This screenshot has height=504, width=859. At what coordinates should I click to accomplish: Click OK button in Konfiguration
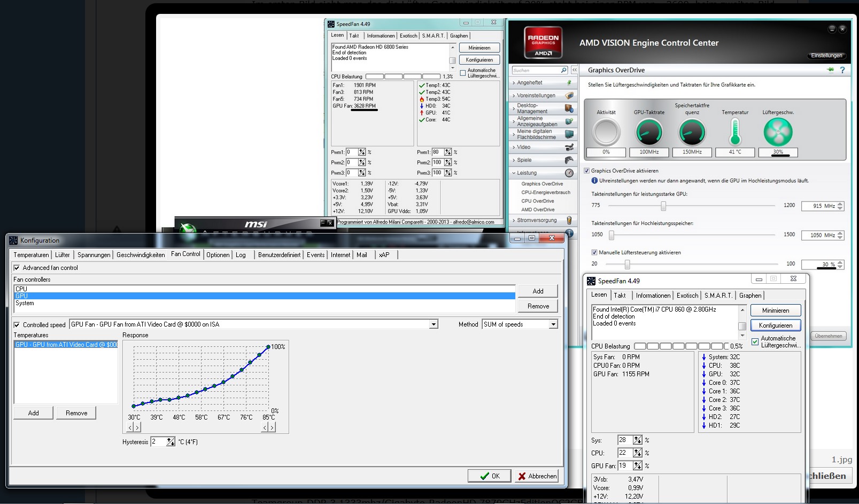point(489,476)
